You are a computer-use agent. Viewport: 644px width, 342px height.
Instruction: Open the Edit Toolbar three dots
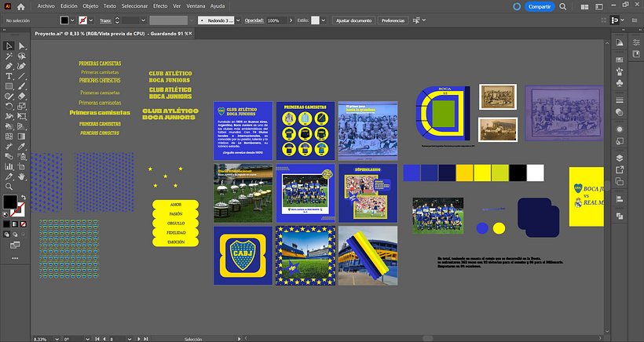point(15,258)
